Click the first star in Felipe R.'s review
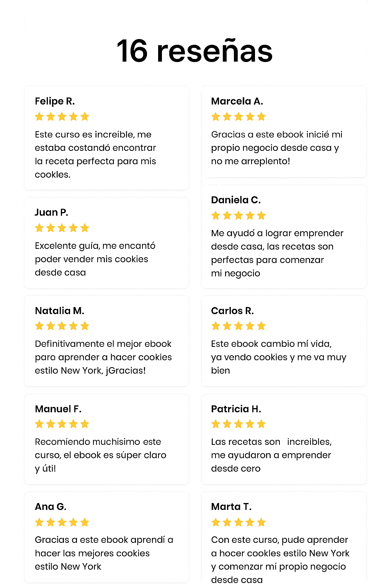 pos(39,117)
